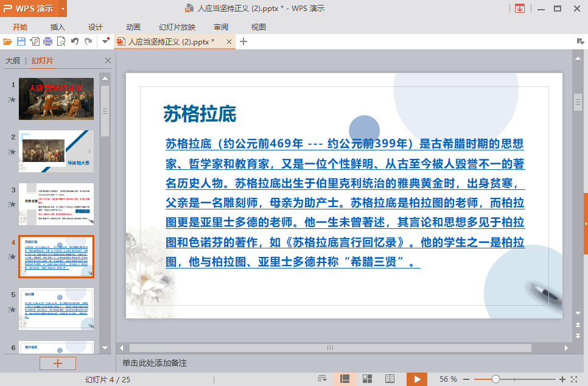Click the Open folder icon in the toolbar
588x386 pixels.
(x=7, y=41)
